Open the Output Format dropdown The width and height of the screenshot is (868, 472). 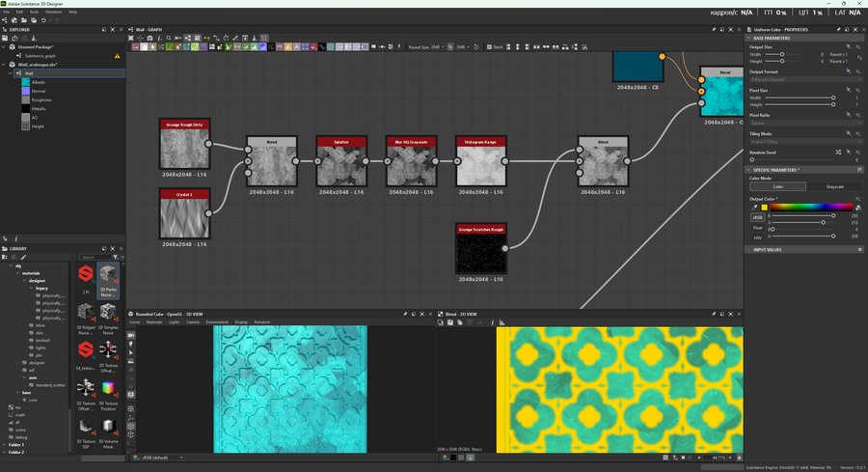click(805, 79)
